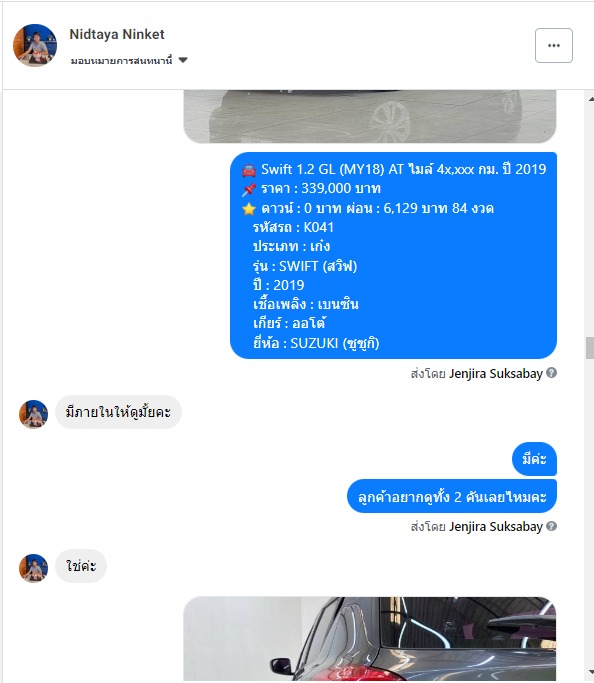
Task: Click second Jenjira Suksabay sender name
Action: coord(496,527)
